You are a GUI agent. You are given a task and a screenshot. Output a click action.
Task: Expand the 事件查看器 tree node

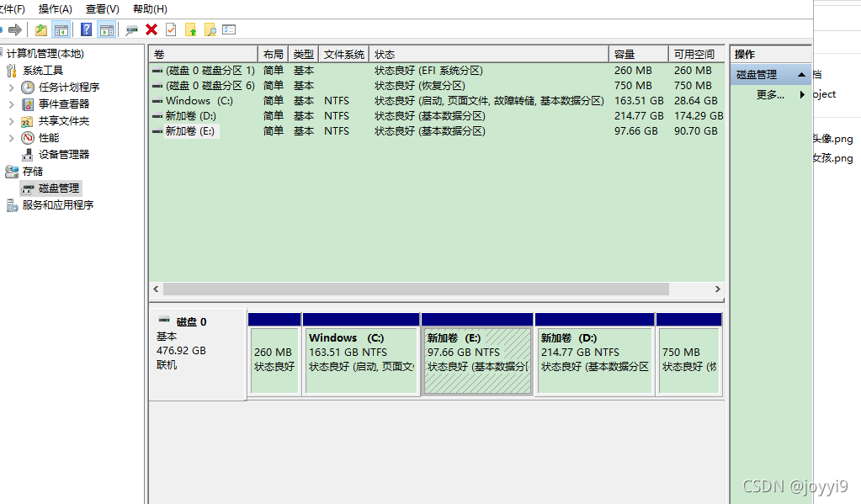coord(11,104)
